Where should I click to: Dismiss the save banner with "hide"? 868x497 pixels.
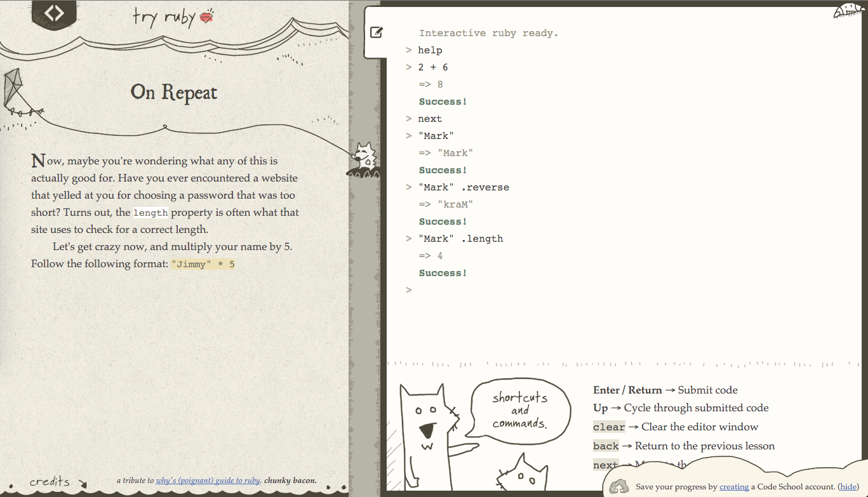coord(848,487)
